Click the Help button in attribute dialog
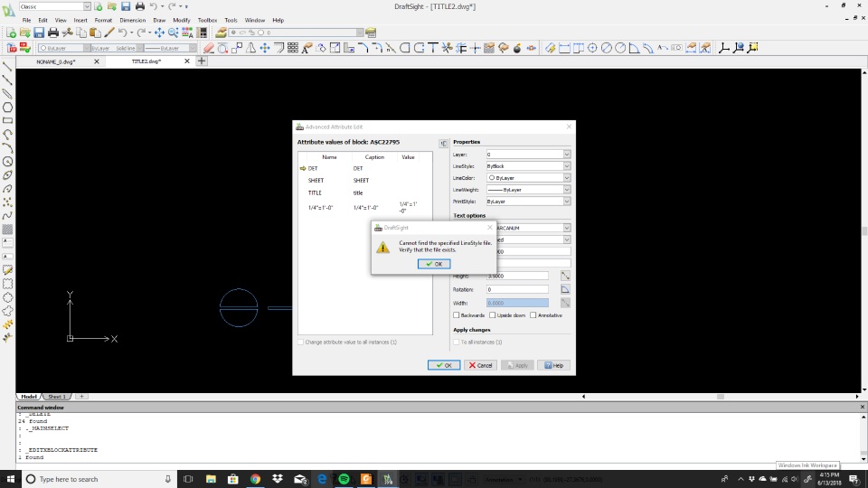 [x=553, y=365]
